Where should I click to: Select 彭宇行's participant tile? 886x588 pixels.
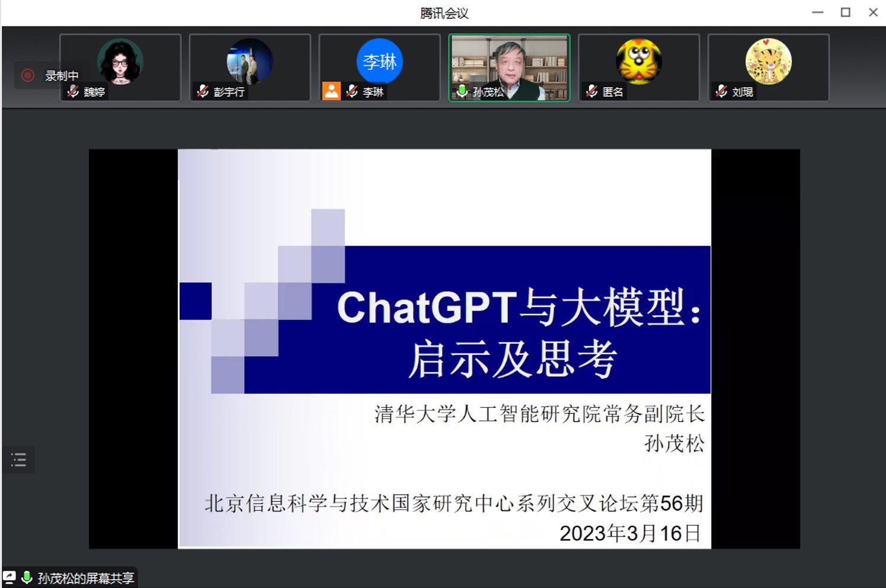tap(250, 68)
